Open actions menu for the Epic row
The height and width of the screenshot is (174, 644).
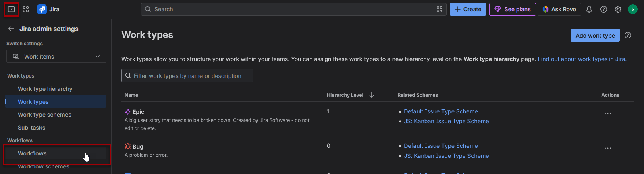pos(608,113)
